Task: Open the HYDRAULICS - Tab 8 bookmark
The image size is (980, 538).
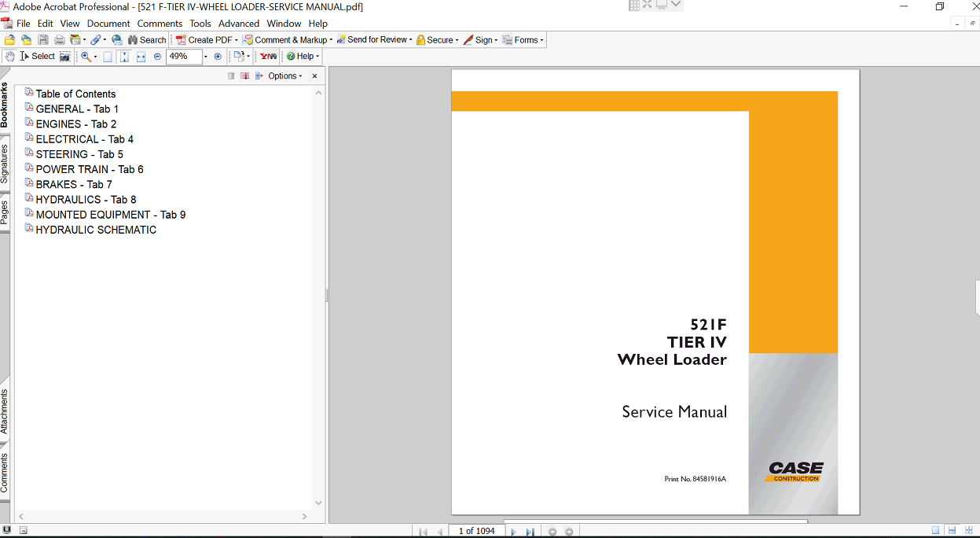Action: (x=86, y=200)
